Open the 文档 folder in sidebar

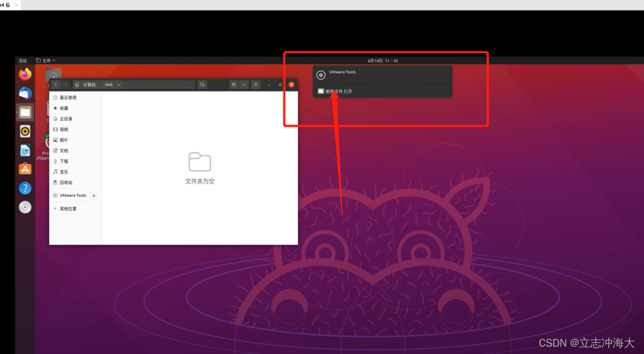[75, 151]
